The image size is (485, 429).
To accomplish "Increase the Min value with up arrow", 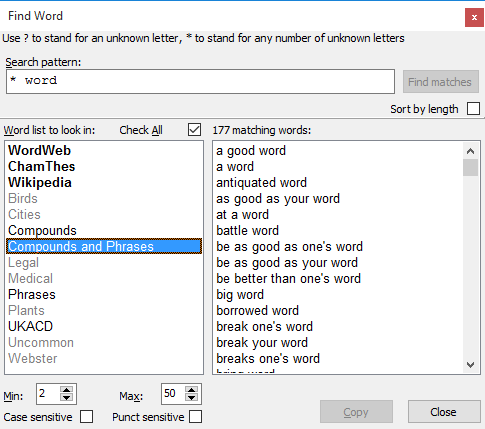I will pos(67,390).
